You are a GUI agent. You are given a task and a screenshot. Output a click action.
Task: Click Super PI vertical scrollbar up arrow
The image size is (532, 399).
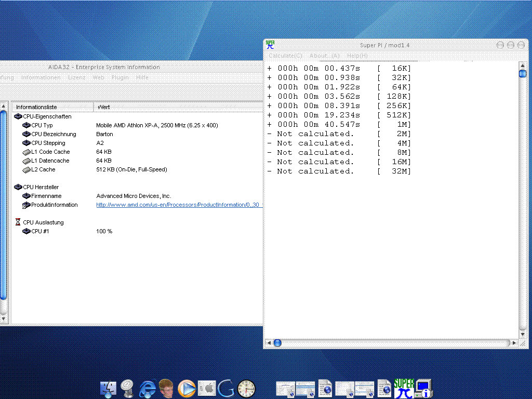coord(523,65)
